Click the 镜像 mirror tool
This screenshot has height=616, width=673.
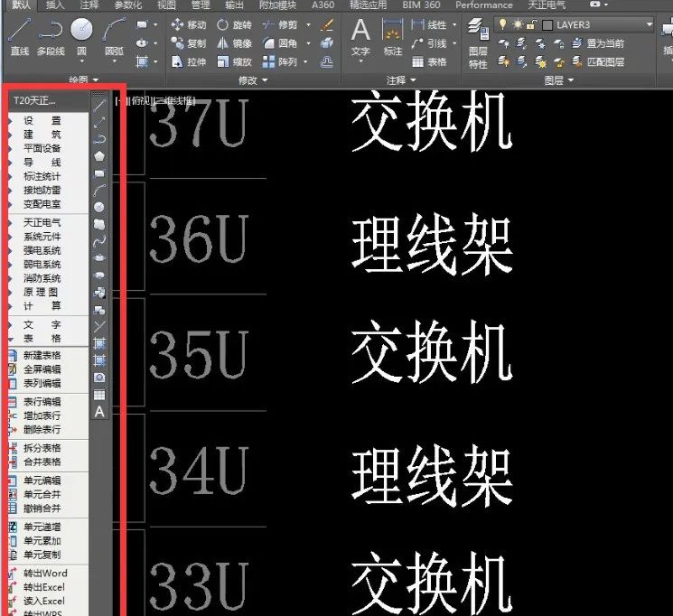(x=234, y=43)
